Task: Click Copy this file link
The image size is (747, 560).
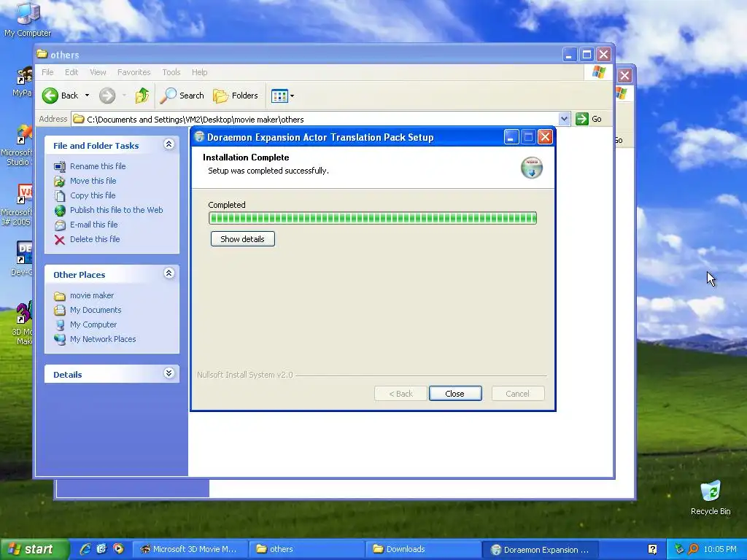Action: 93,195
